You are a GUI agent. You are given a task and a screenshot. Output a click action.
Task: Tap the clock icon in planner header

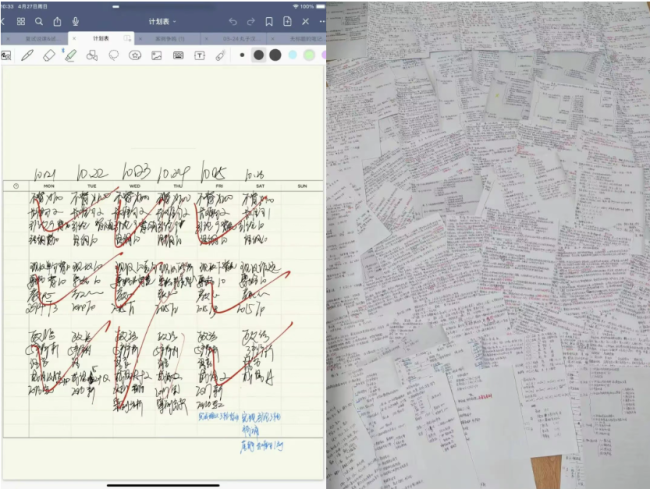16,186
